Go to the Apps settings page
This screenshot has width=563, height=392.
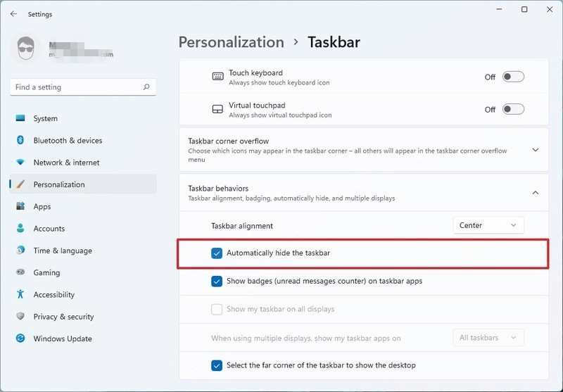pyautogui.click(x=42, y=206)
